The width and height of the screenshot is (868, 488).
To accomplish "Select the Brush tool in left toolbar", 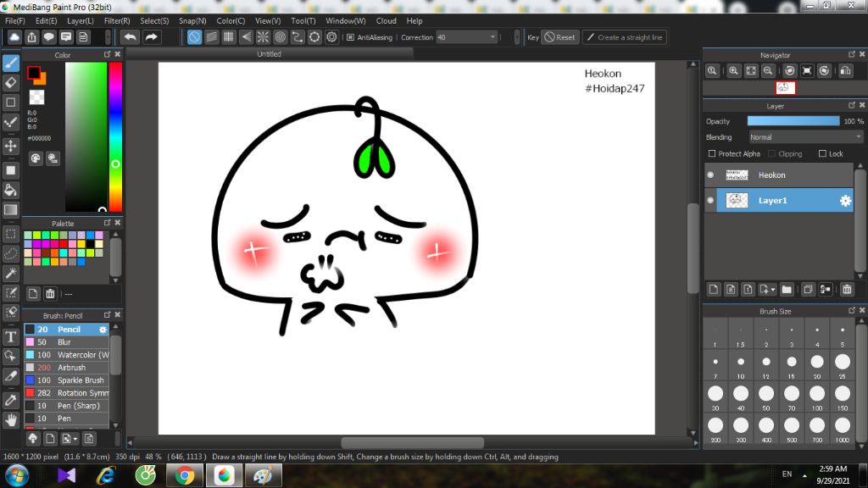I will coord(10,63).
